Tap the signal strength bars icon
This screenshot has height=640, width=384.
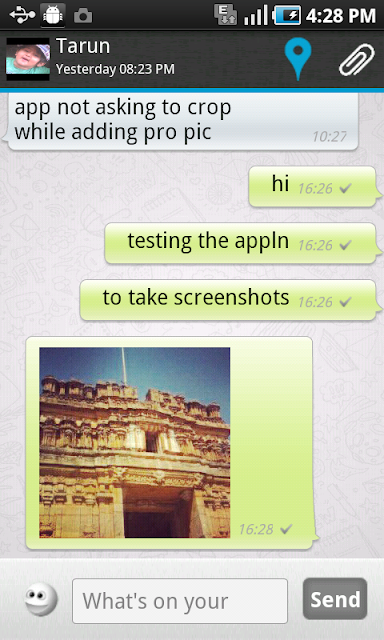pyautogui.click(x=256, y=15)
